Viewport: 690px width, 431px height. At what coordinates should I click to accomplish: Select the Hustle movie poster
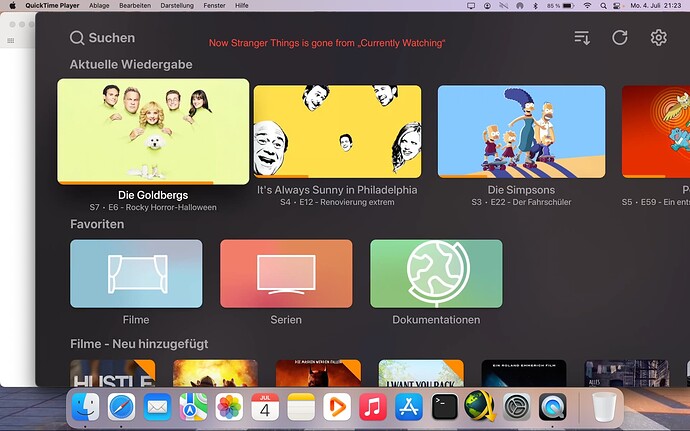pyautogui.click(x=113, y=373)
